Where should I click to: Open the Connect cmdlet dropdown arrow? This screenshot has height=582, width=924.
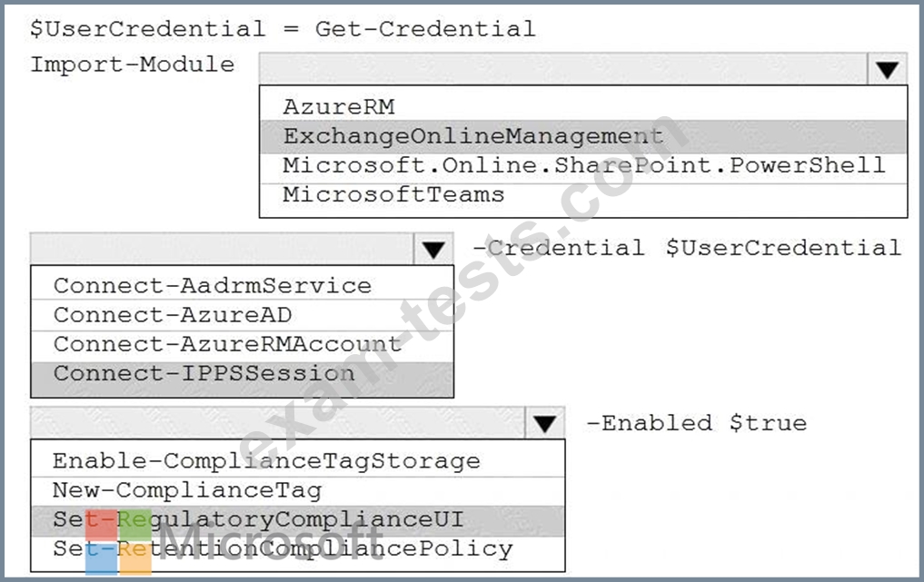pyautogui.click(x=432, y=249)
